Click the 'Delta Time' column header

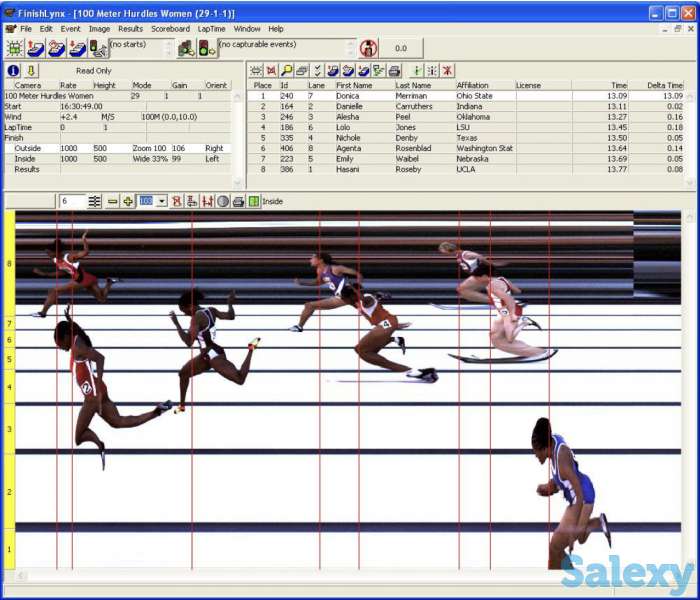[664, 86]
